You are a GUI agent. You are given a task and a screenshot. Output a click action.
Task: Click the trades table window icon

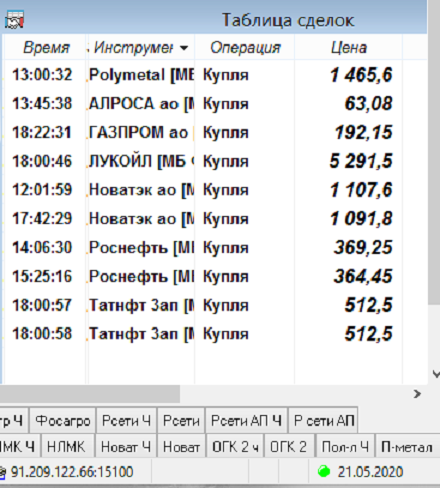tap(14, 19)
